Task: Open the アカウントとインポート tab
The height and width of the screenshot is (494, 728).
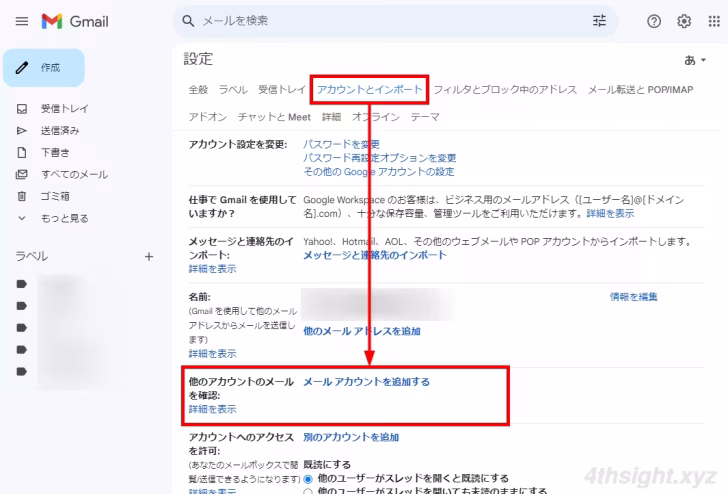Action: (x=370, y=90)
